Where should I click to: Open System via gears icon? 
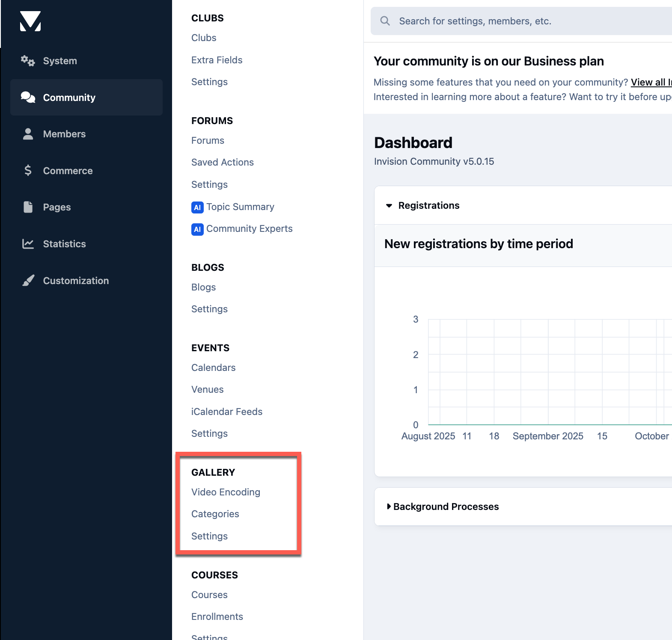click(28, 61)
